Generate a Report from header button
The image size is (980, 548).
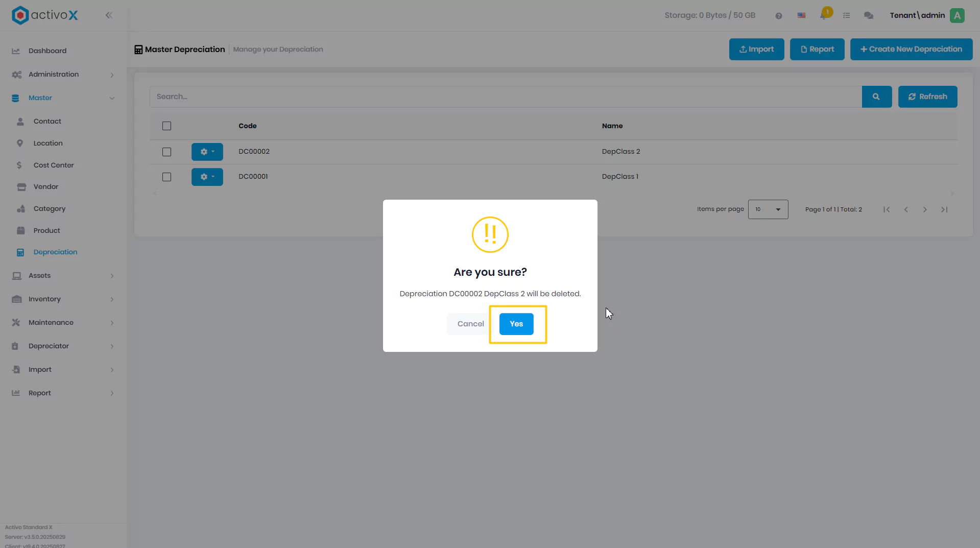pos(817,49)
